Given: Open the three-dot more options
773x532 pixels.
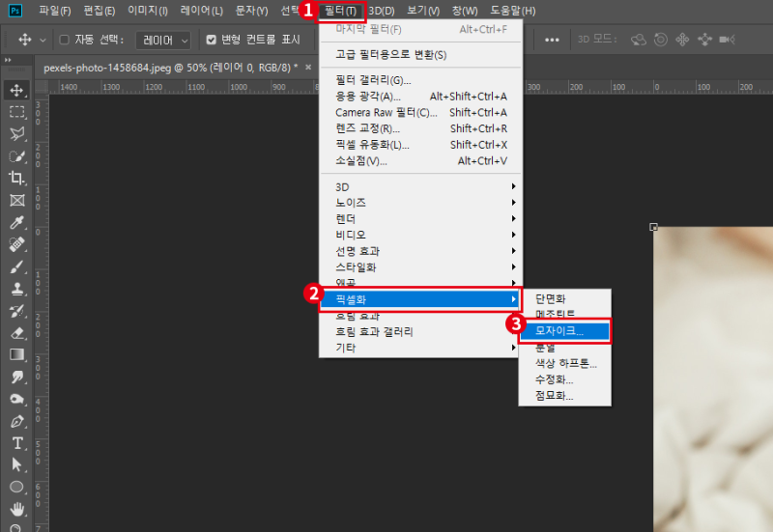Looking at the screenshot, I should click(552, 40).
